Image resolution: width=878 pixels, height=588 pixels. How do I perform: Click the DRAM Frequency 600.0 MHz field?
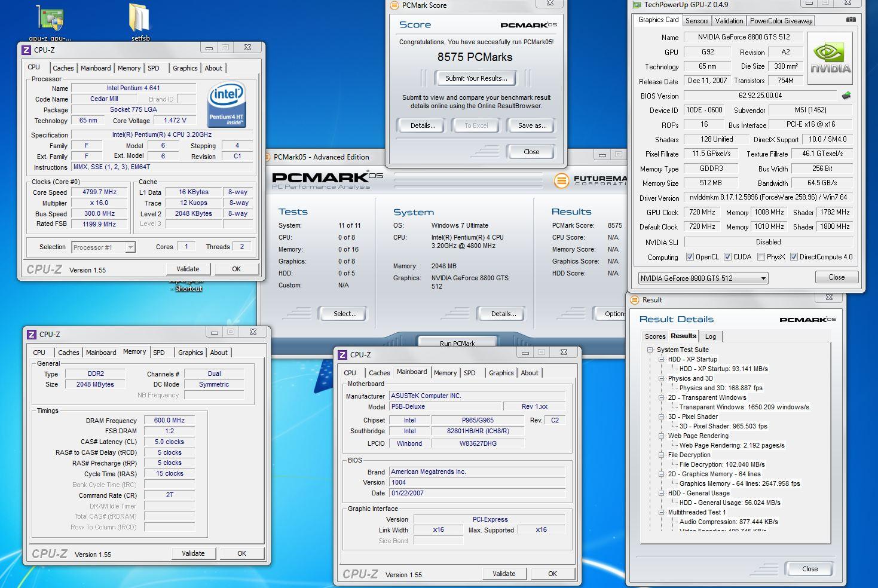[x=169, y=421]
